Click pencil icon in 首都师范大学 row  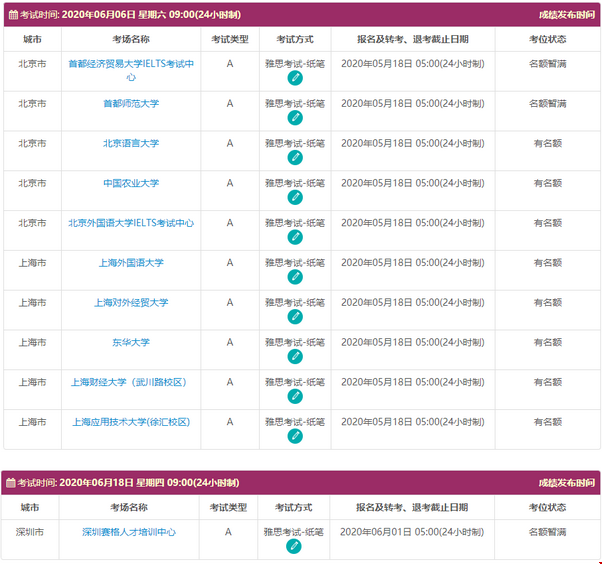coord(295,118)
